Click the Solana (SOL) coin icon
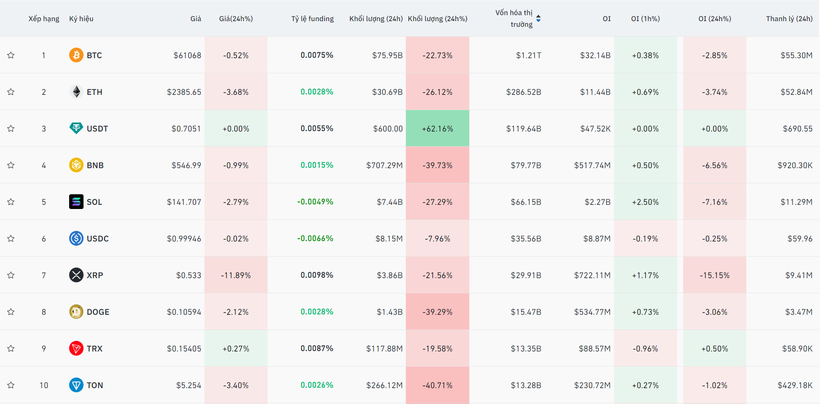Viewport: 820px width, 404px height. 76,202
